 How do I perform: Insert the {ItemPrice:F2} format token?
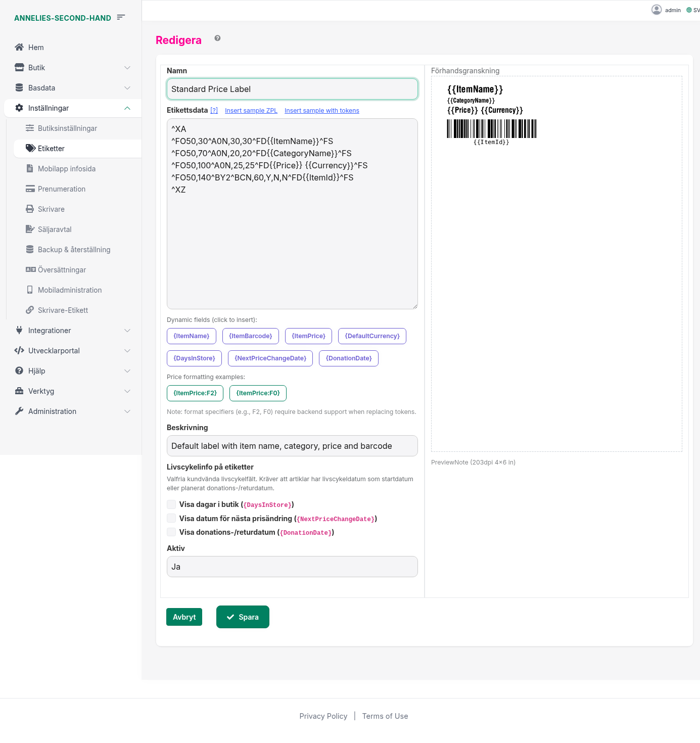pyautogui.click(x=195, y=393)
